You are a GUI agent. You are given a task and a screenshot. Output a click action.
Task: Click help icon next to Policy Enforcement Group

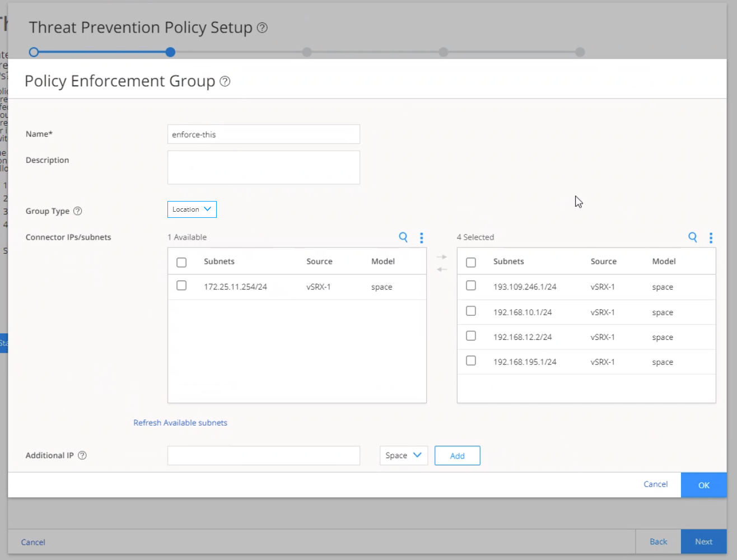225,82
